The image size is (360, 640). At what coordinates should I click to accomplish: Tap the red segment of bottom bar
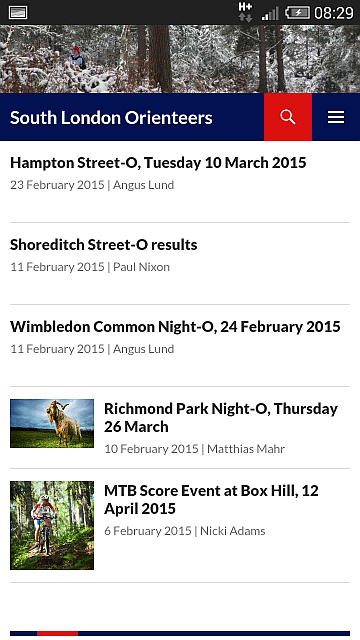pos(58,633)
